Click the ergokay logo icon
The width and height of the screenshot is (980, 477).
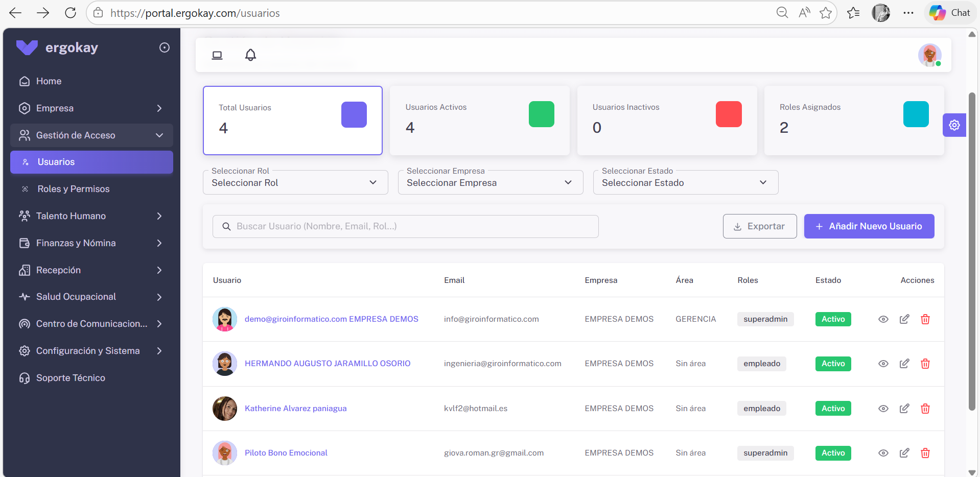(x=27, y=47)
